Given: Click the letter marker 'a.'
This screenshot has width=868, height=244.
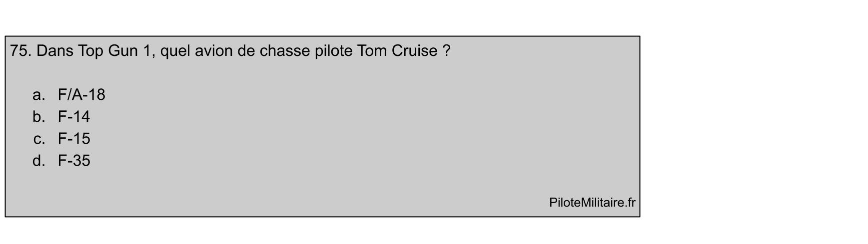Looking at the screenshot, I should pyautogui.click(x=39, y=95).
